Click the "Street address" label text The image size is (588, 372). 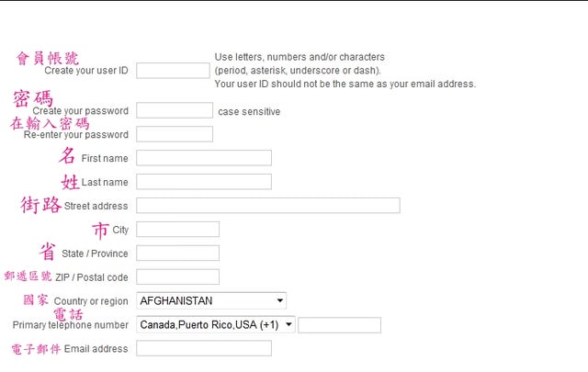coord(96,206)
